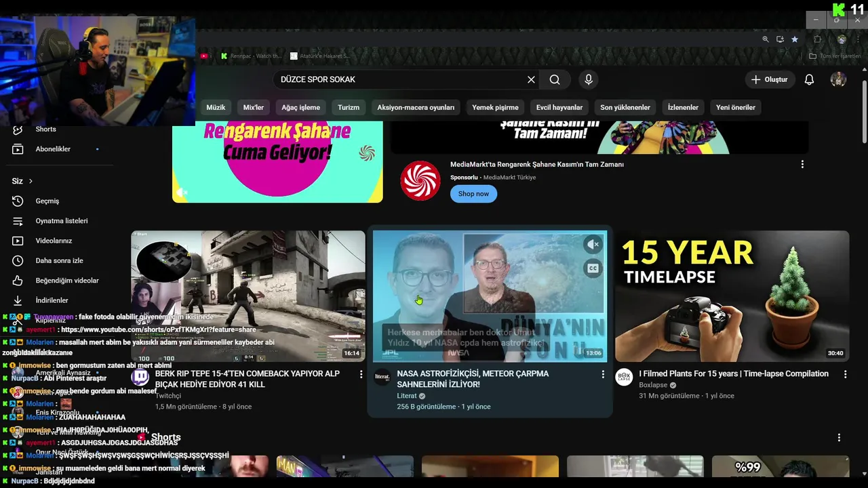Open options menu for BERK RIP TEPE video
Screen dimensions: 868x488
(x=361, y=374)
